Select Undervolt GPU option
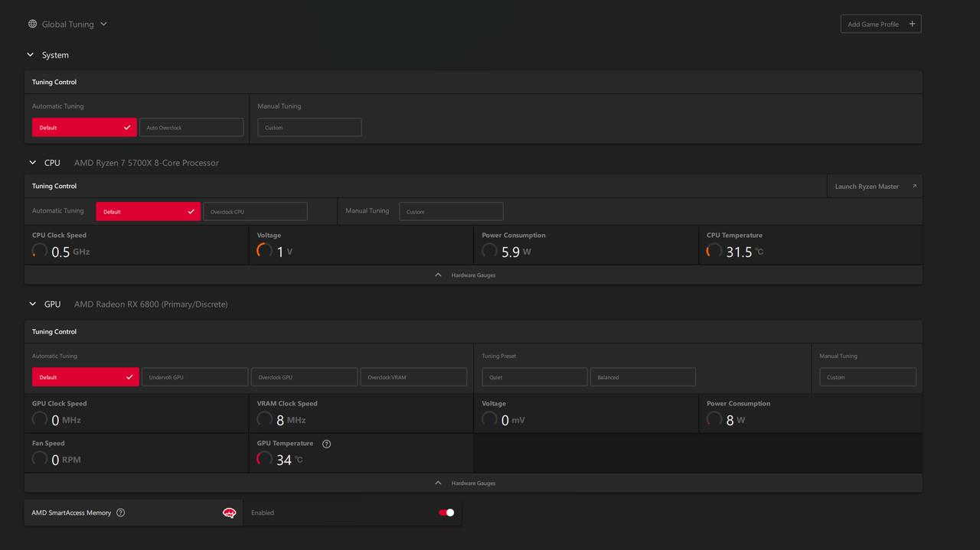The width and height of the screenshot is (980, 550). [x=194, y=377]
